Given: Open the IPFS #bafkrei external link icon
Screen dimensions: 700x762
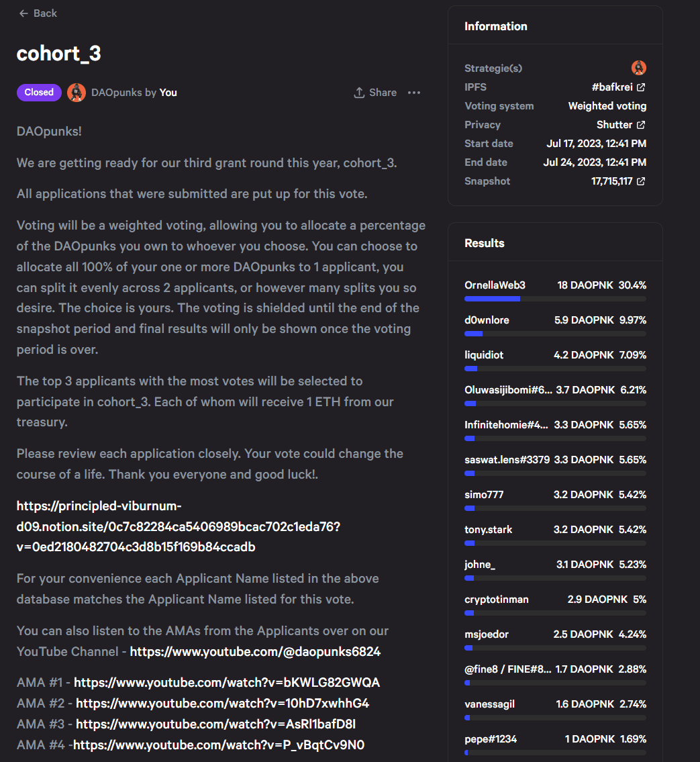Looking at the screenshot, I should (641, 87).
